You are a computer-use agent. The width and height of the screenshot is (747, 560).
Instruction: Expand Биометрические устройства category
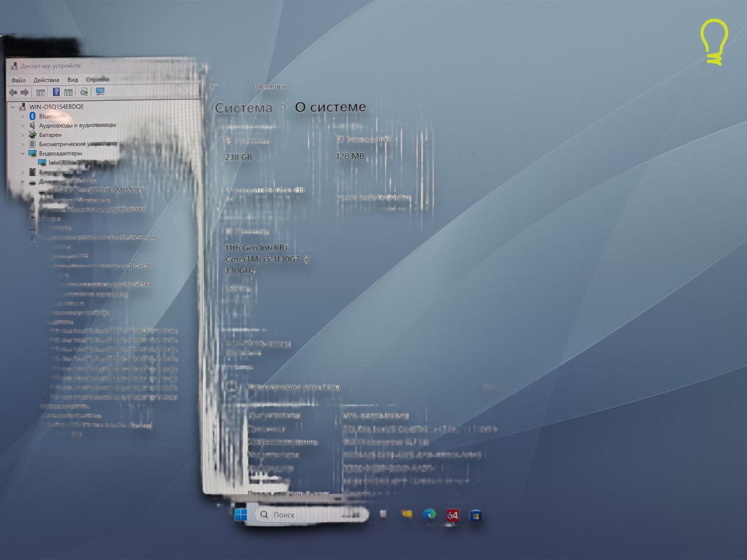coord(23,144)
